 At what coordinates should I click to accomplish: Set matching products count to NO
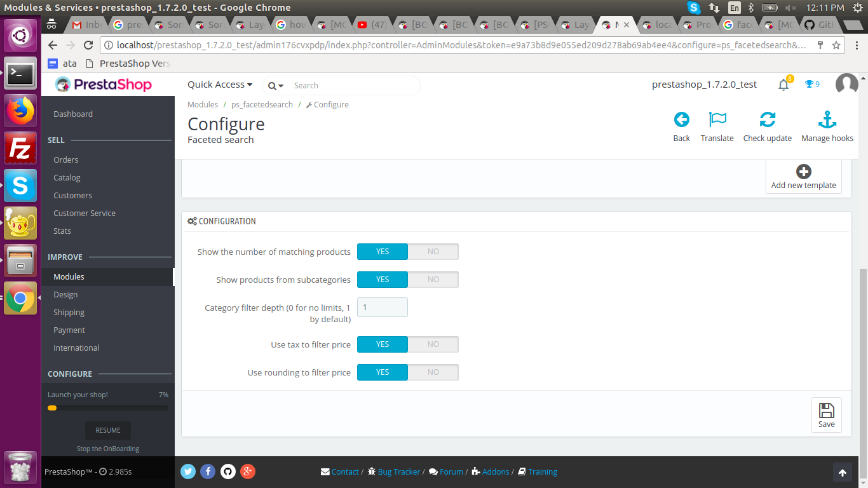433,252
